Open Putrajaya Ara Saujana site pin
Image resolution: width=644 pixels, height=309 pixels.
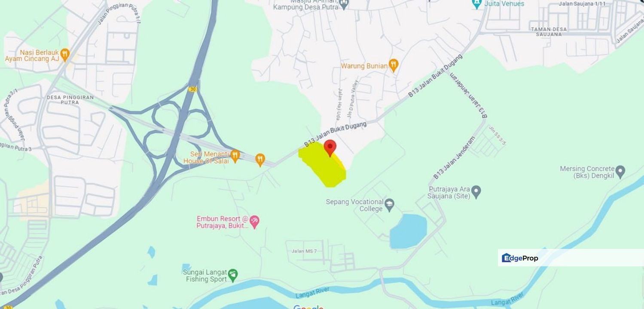point(476,191)
